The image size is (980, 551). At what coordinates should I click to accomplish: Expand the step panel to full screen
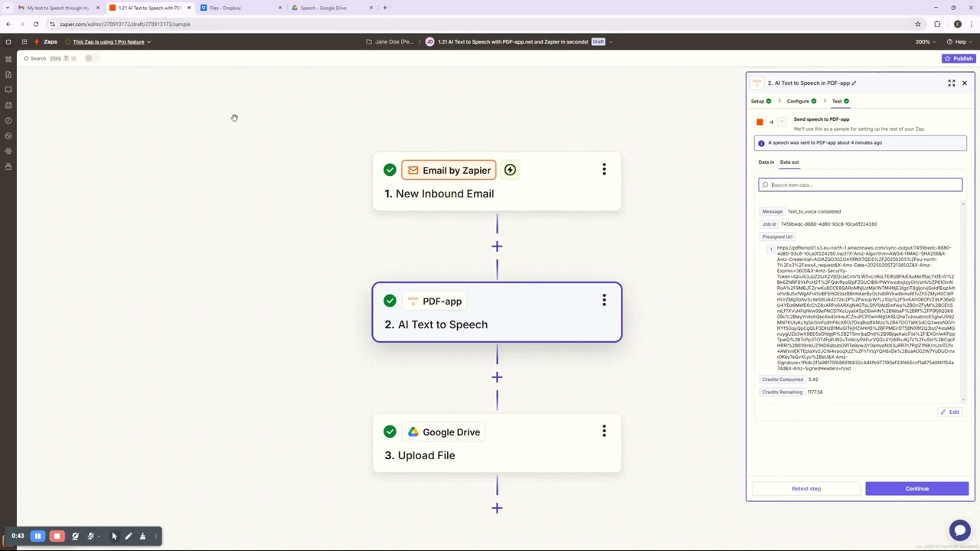(952, 83)
